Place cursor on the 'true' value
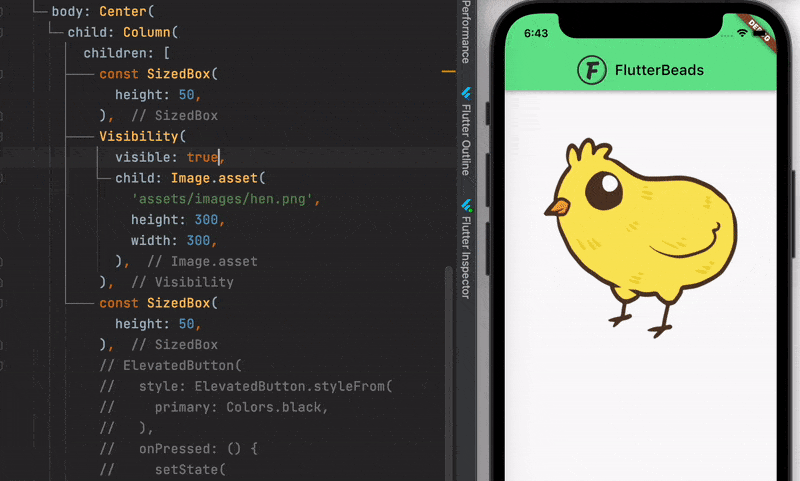 coord(202,157)
